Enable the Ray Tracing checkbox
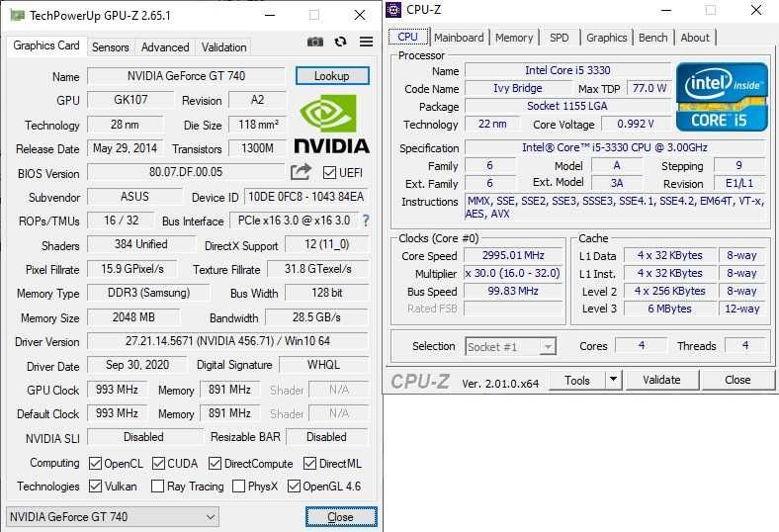 [x=157, y=486]
